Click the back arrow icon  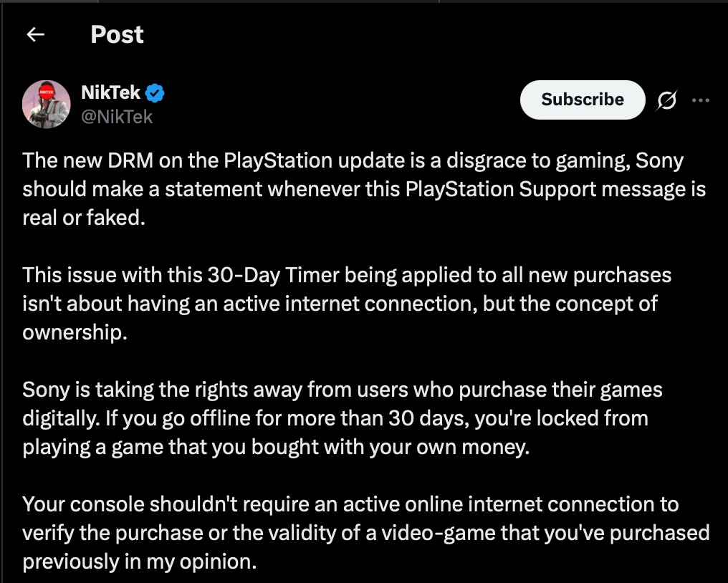[35, 34]
